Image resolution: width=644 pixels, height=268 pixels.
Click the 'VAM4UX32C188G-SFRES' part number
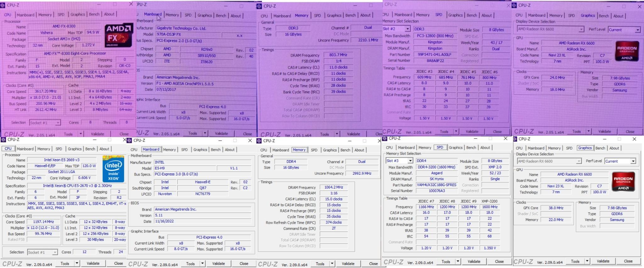coord(436,185)
